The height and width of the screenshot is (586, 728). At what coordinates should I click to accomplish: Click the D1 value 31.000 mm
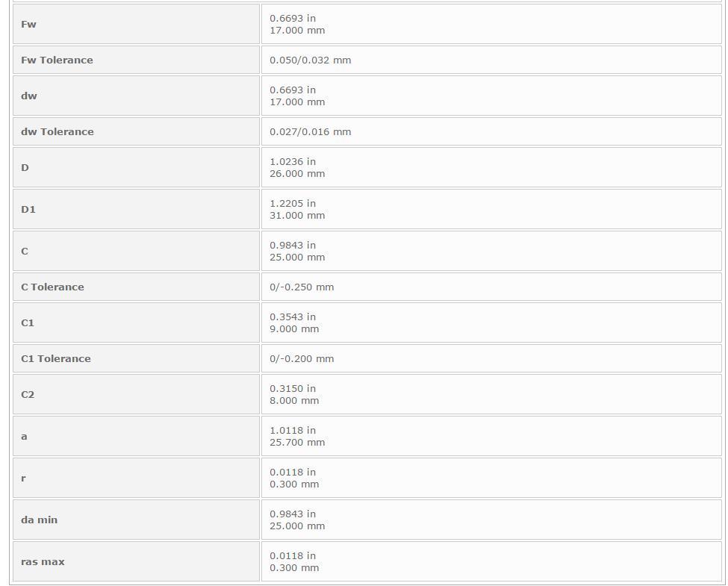pos(297,216)
